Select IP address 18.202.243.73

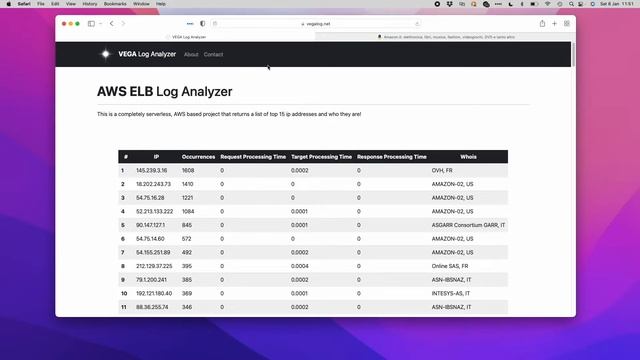[x=153, y=184]
